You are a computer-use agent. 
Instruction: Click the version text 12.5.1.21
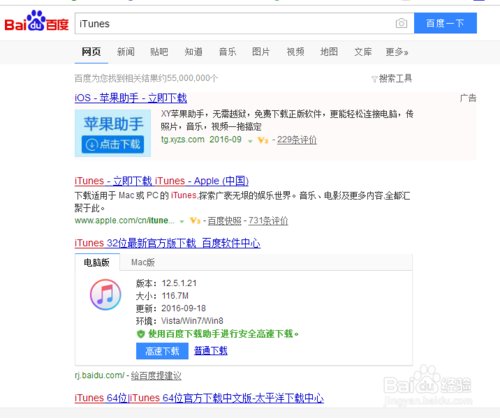179,283
